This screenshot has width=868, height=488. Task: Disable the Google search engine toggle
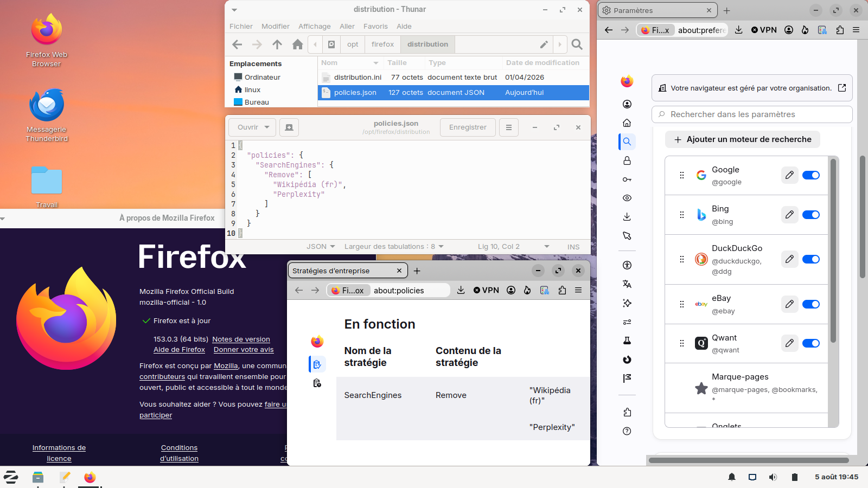[811, 175]
